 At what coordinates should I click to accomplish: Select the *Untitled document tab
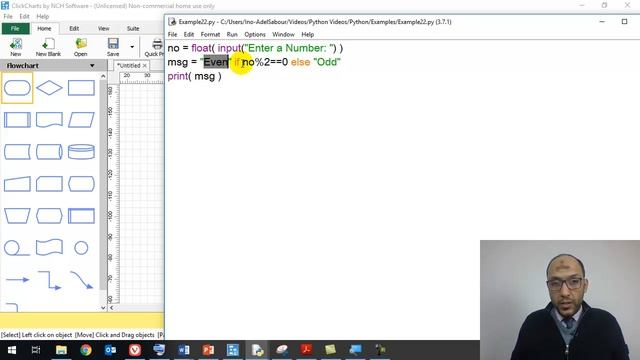tap(129, 65)
